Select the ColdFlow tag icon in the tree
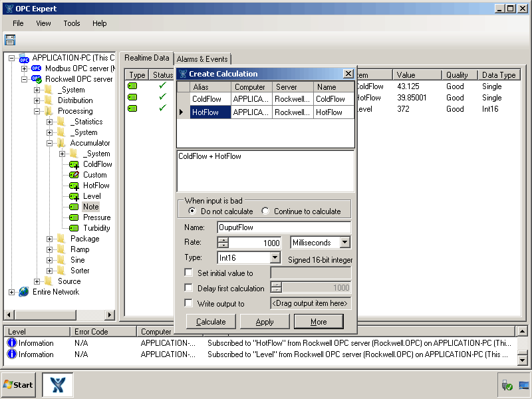The image size is (532, 399). coord(72,164)
